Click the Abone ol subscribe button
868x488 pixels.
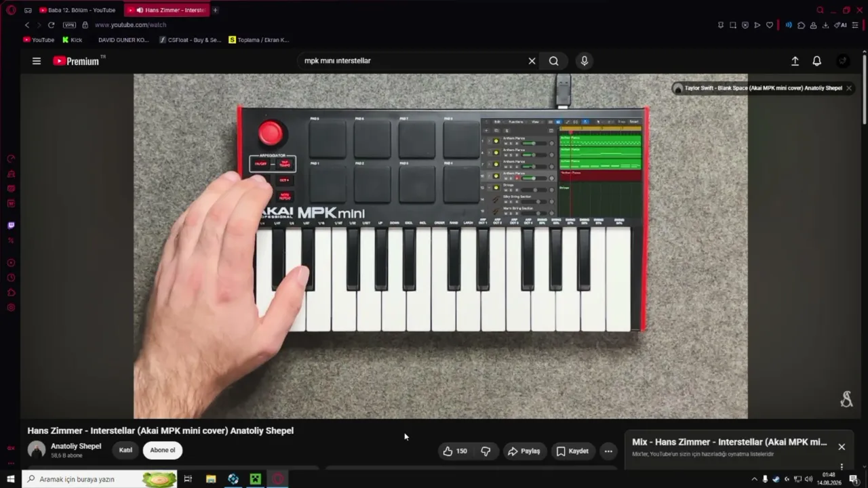pyautogui.click(x=163, y=450)
